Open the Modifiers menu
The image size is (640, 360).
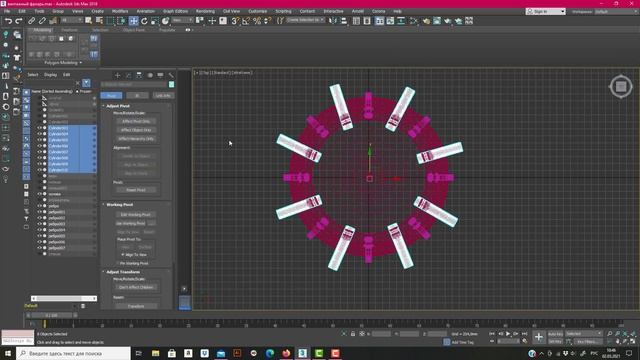[120, 11]
